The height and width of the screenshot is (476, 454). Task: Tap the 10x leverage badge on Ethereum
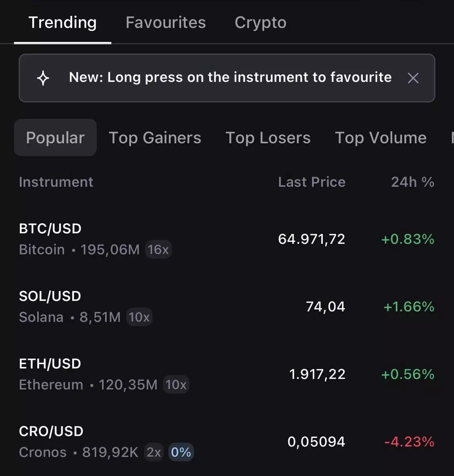click(x=176, y=384)
